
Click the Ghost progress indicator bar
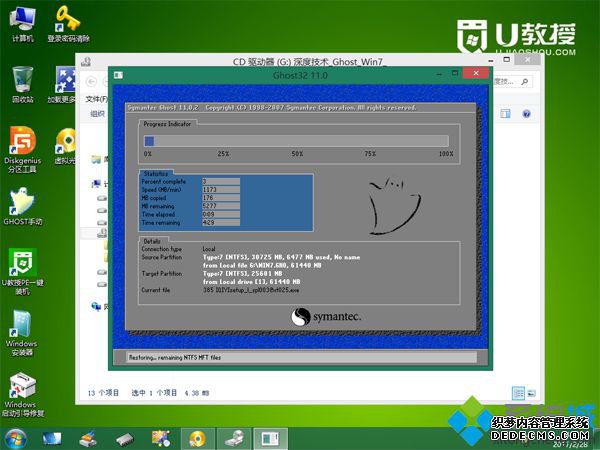point(296,141)
